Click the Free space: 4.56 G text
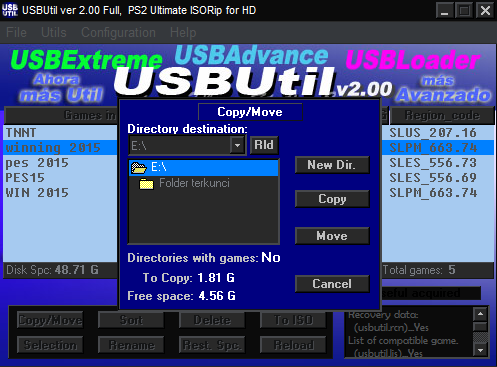Screen dimensions: 497x367 [181, 296]
